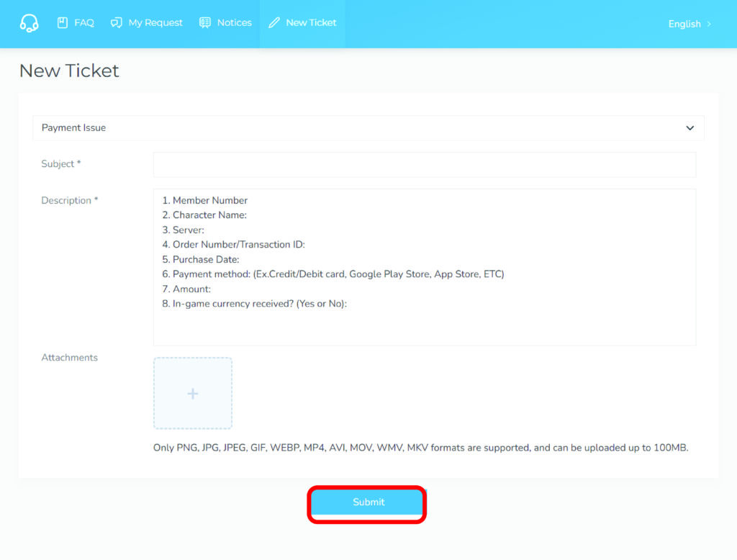
Task: Click the headset support logo
Action: 29,23
